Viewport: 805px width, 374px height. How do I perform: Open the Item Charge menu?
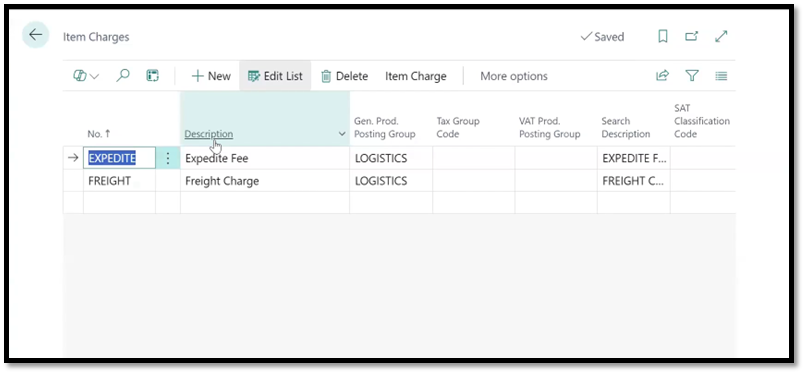416,76
